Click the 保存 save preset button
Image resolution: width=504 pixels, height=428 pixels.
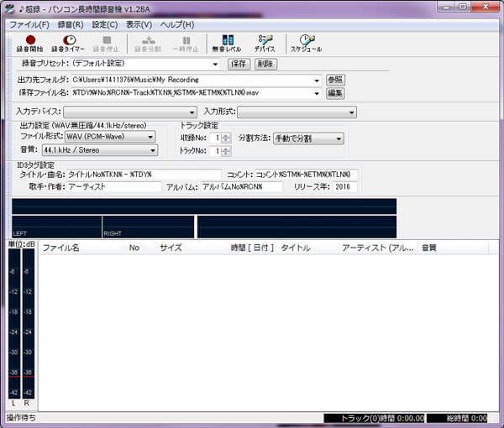(239, 64)
